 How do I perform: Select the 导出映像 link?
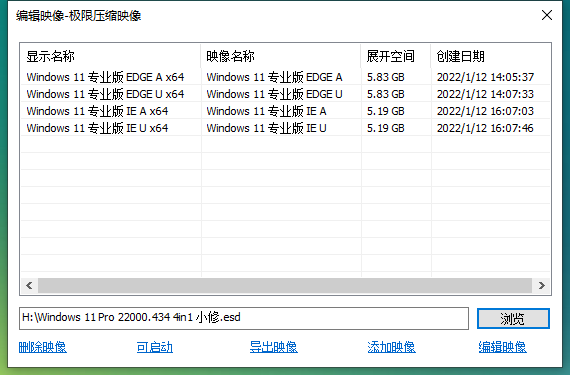pyautogui.click(x=273, y=347)
